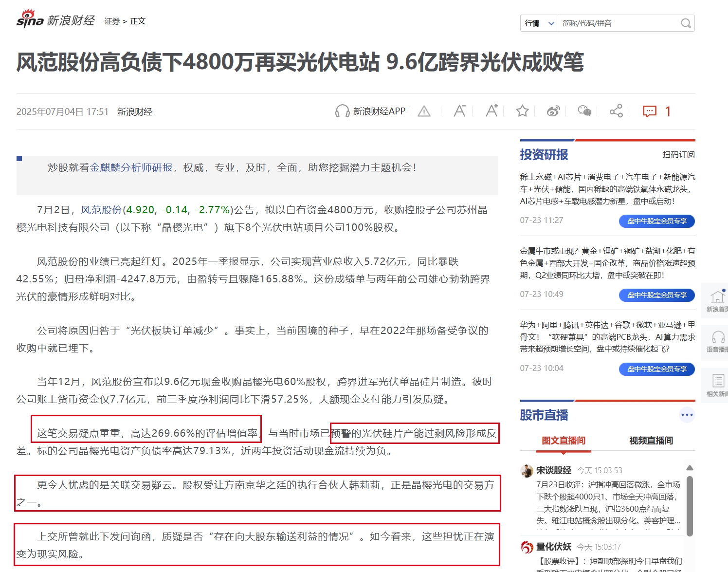Decrease font size with A- icon
The width and height of the screenshot is (728, 572).
click(459, 111)
